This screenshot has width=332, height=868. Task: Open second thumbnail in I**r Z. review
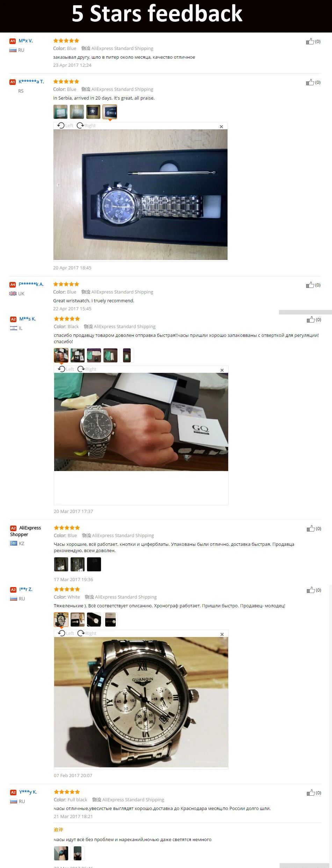point(78,620)
